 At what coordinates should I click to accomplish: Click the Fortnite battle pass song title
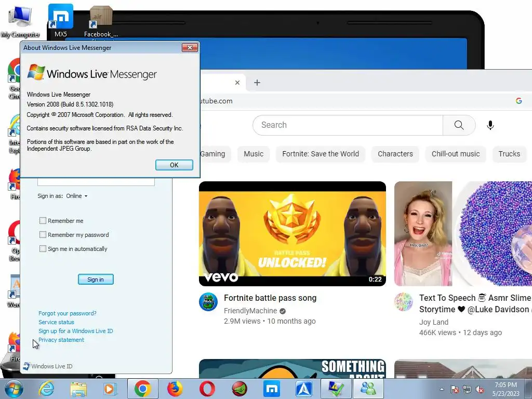tap(270, 298)
